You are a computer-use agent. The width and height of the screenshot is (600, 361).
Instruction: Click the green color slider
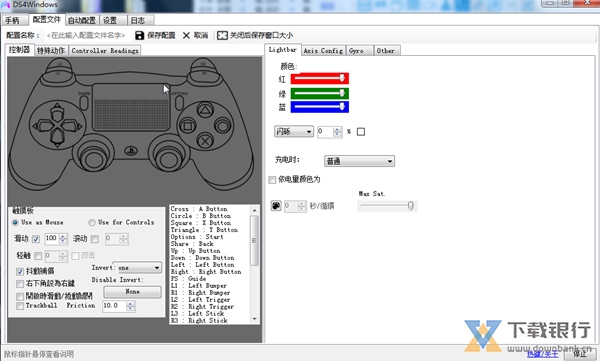click(x=320, y=93)
